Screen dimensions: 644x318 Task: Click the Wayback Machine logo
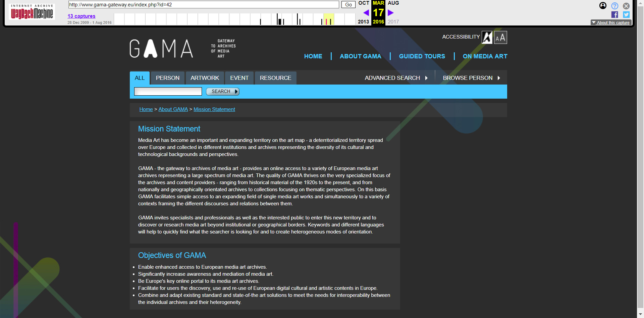pos(32,12)
